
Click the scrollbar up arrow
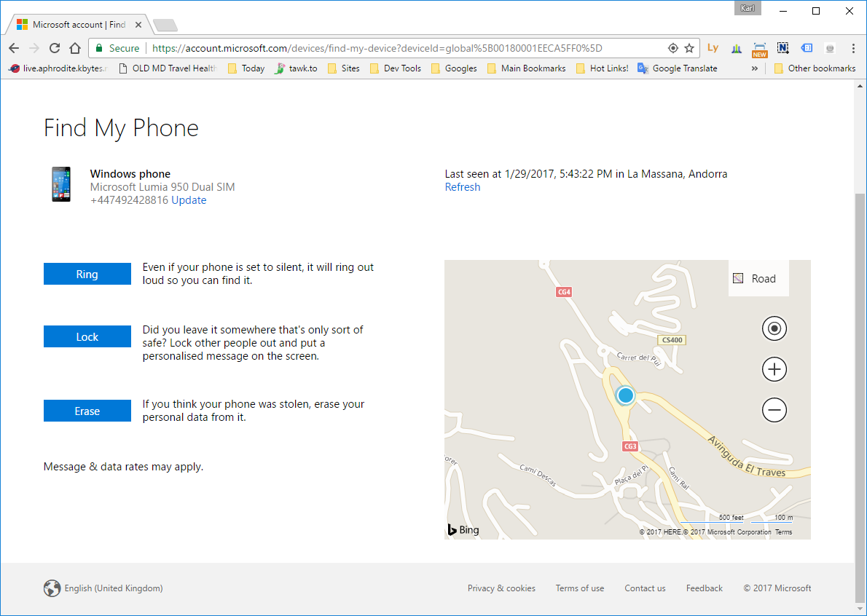pos(860,86)
